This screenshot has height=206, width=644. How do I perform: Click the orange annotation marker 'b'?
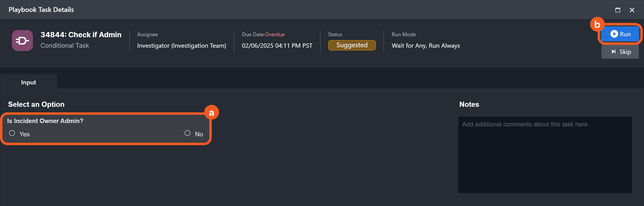[597, 24]
